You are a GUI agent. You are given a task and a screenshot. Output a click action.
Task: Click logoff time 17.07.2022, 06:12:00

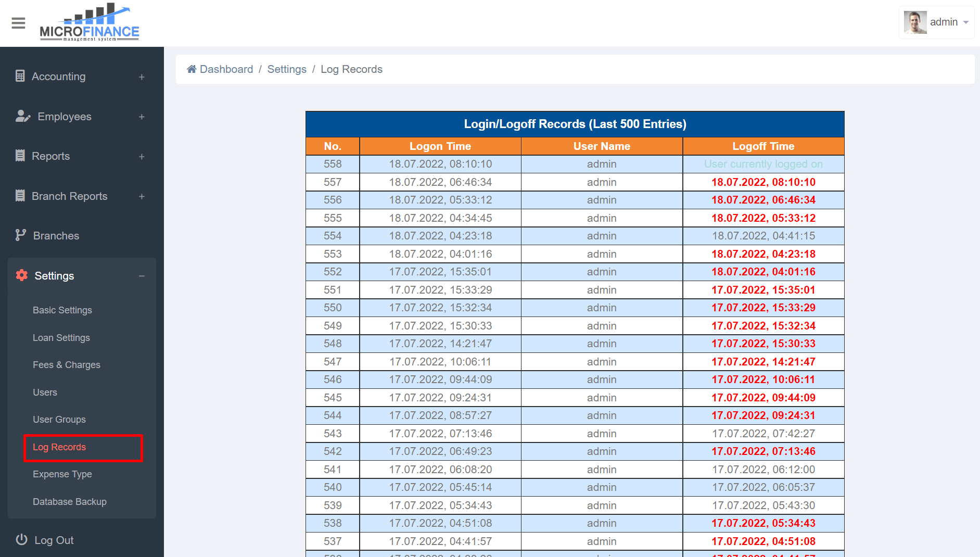tap(763, 470)
